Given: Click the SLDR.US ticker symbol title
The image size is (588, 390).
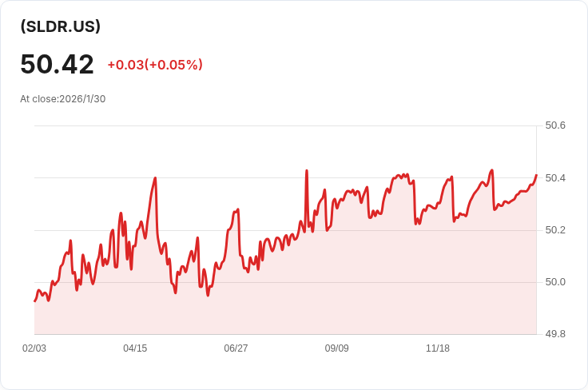Looking at the screenshot, I should coord(61,26).
